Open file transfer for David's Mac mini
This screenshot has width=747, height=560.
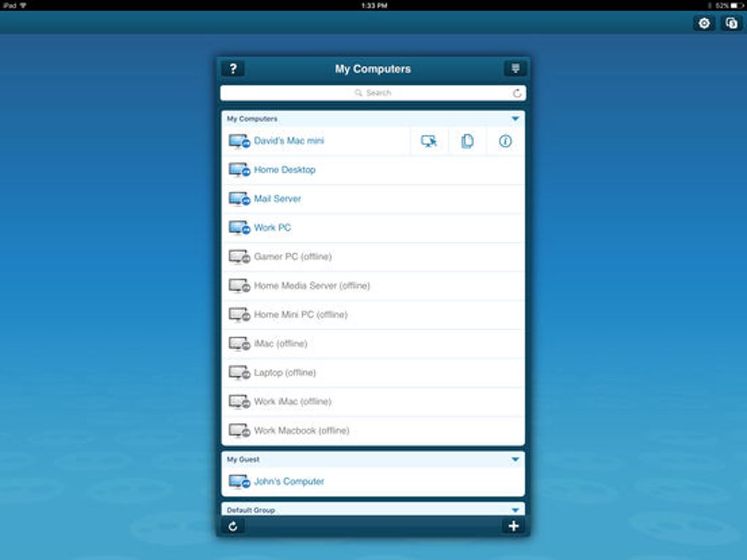[x=467, y=141]
